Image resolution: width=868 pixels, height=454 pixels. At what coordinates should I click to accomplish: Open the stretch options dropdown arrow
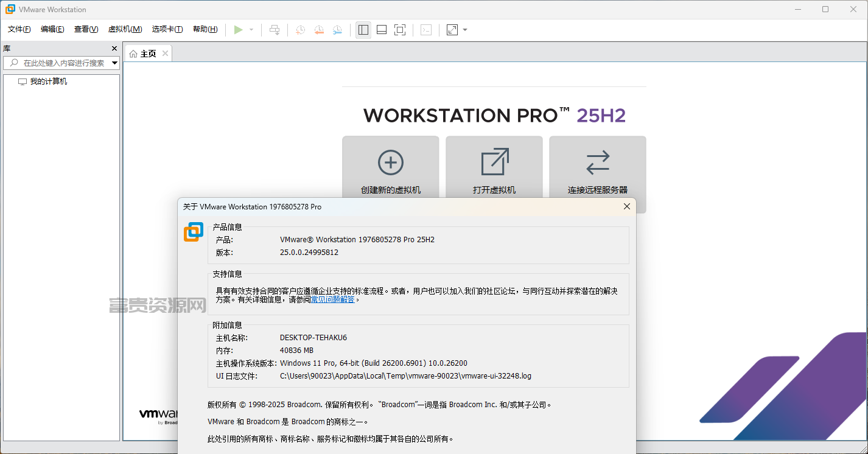coord(465,29)
